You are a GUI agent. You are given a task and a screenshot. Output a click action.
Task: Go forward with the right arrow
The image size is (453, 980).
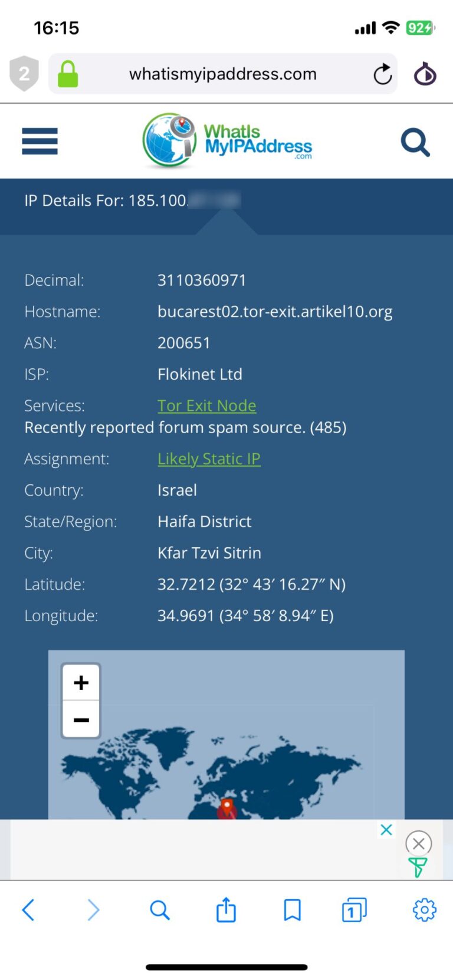(x=93, y=910)
